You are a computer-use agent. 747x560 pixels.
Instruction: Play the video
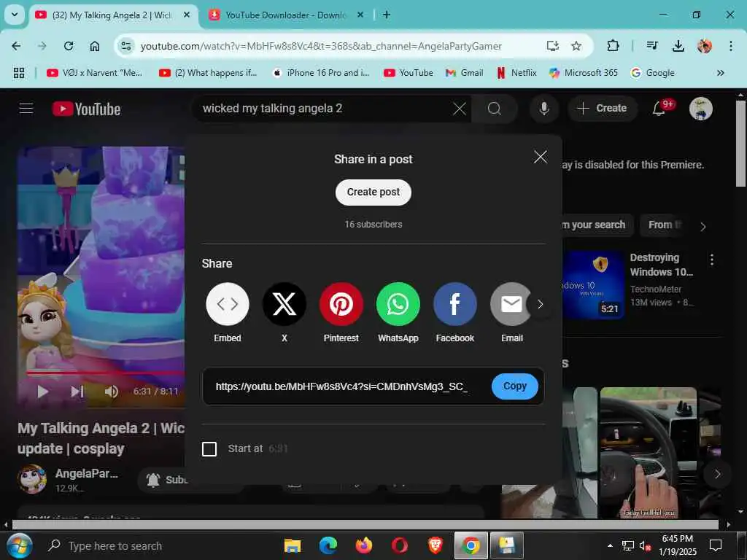click(43, 392)
